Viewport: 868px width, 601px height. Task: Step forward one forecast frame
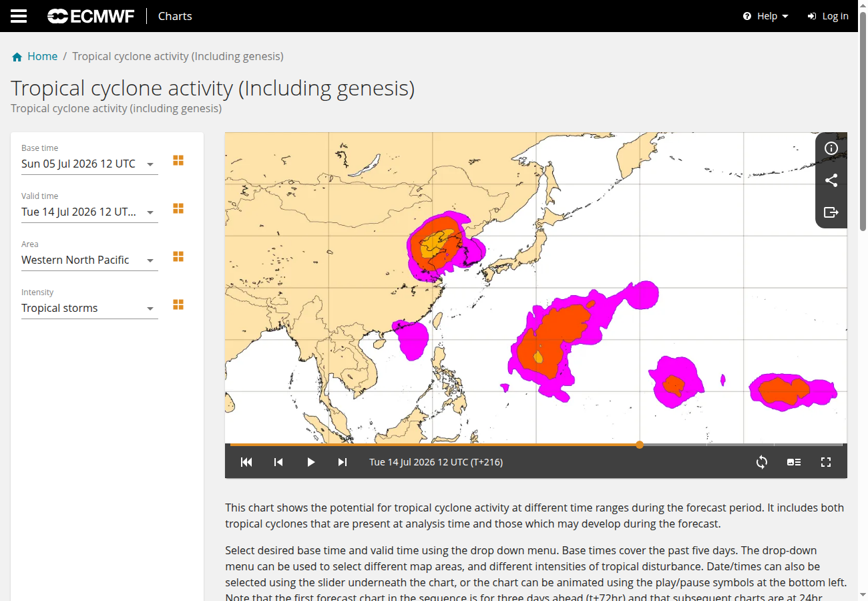[x=343, y=462]
